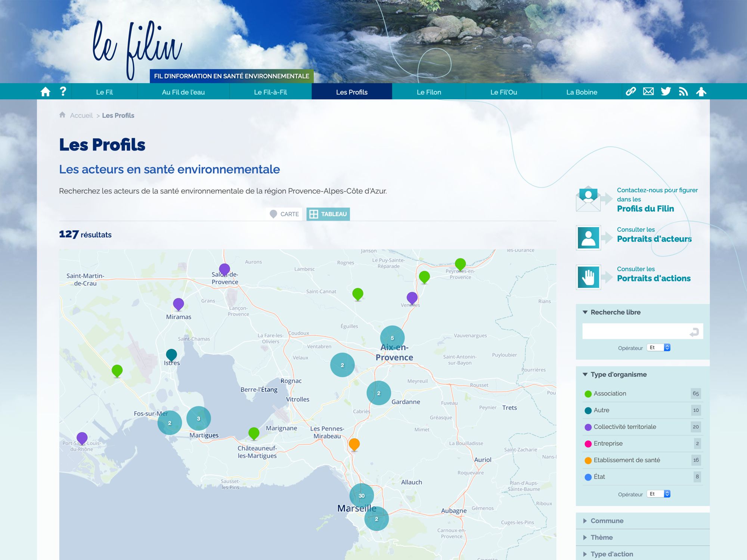
Task: Go to the Au Fil de l'eau menu
Action: point(183,92)
